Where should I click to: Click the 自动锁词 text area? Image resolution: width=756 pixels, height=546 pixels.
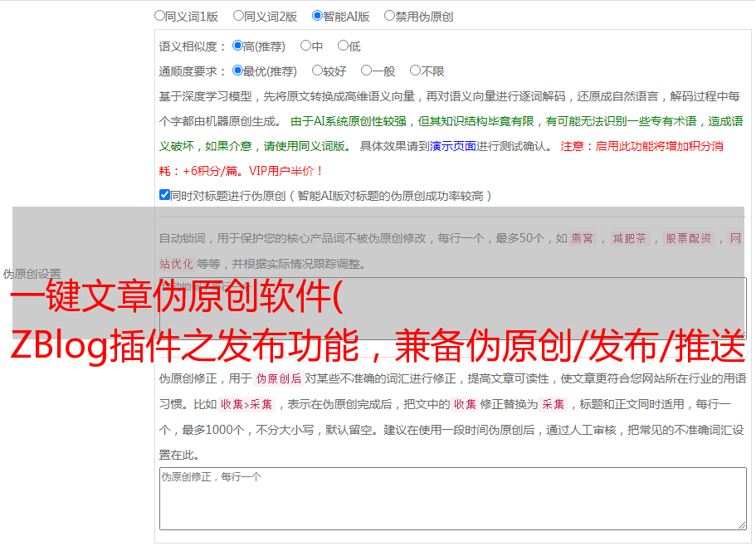point(453,309)
